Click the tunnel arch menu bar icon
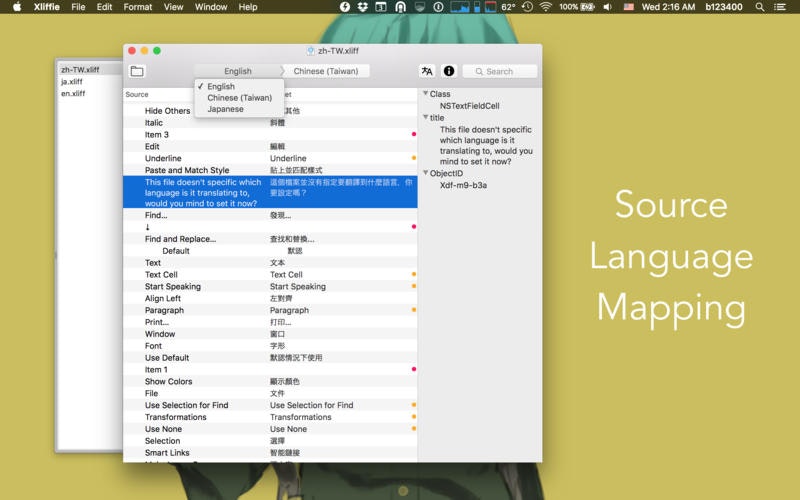 coord(401,7)
